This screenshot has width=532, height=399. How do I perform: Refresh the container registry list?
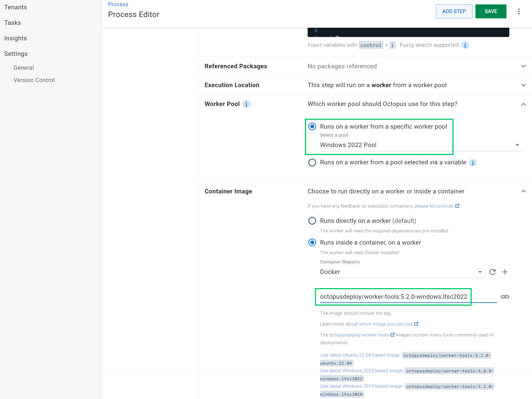point(492,272)
